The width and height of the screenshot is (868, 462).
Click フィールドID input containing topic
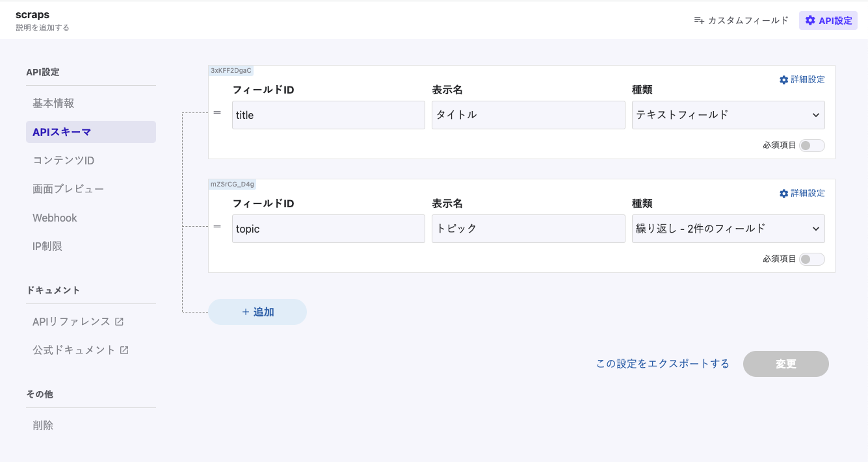point(328,229)
